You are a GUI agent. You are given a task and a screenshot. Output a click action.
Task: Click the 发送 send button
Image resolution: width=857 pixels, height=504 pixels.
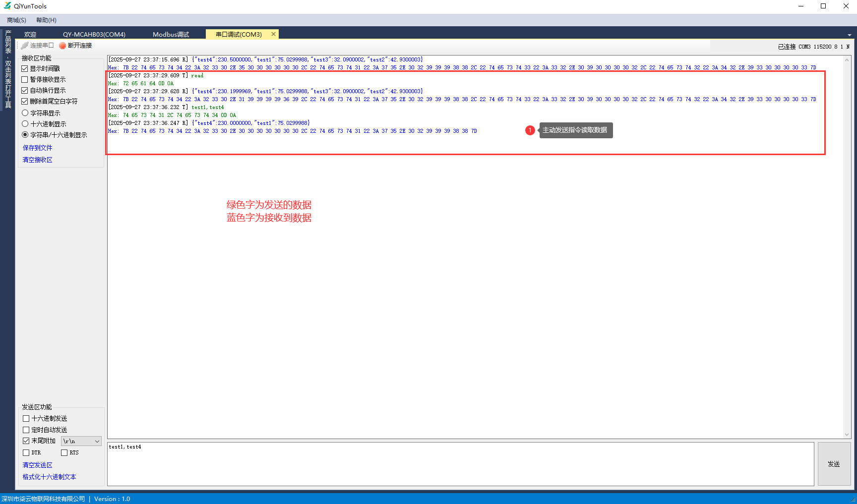[x=834, y=464]
